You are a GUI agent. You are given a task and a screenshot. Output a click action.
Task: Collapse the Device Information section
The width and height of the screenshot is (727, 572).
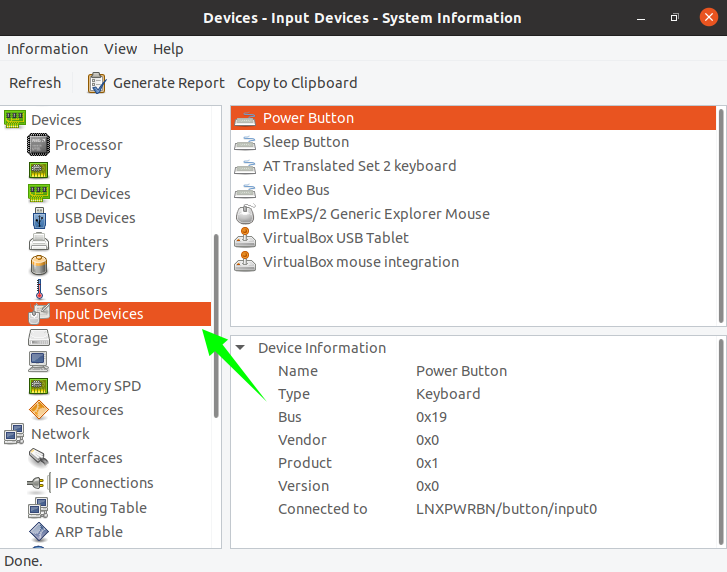(240, 348)
